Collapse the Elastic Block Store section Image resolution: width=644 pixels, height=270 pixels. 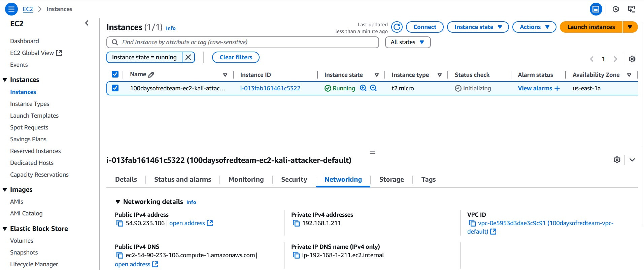click(5, 229)
